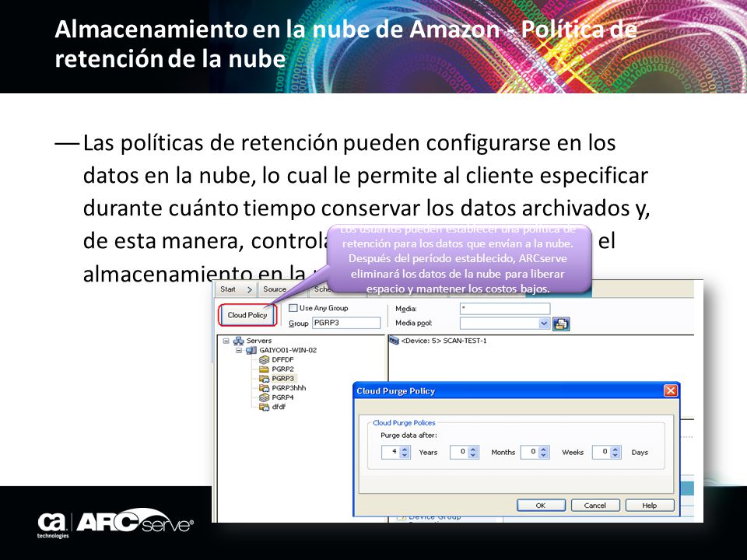Confirm Cloud Purge Policy with OK

542,506
